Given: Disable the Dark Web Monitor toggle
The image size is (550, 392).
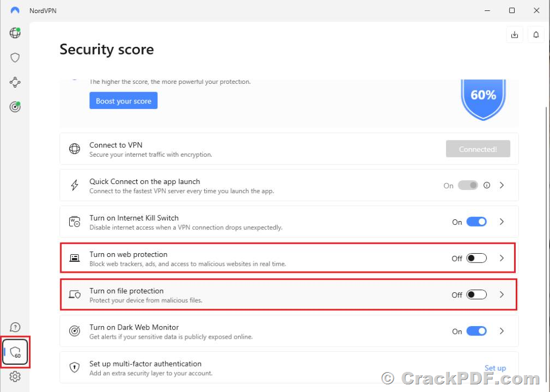Looking at the screenshot, I should (x=476, y=332).
